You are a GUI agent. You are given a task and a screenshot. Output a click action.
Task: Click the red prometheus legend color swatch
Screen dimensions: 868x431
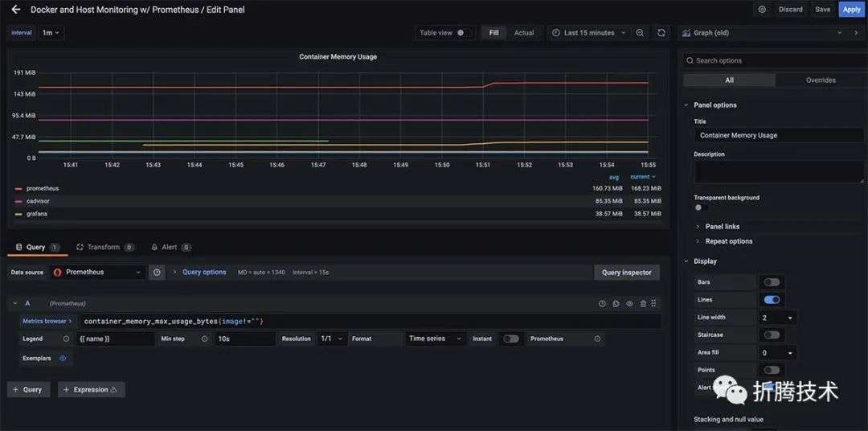18,189
